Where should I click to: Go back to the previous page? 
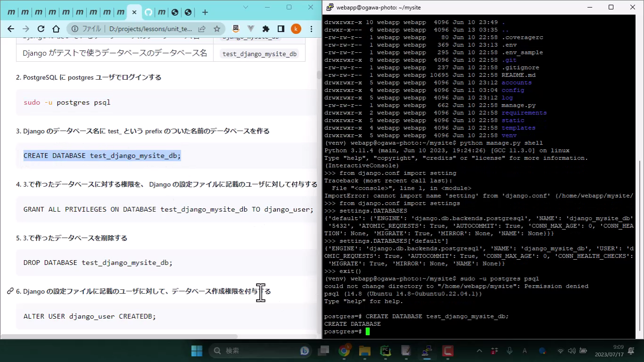click(x=11, y=29)
